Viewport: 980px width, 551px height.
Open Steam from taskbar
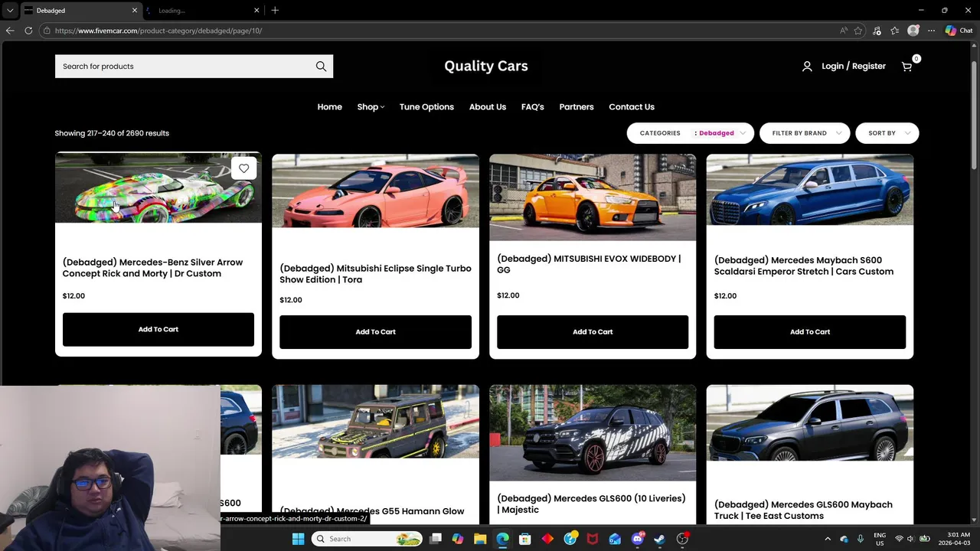(x=659, y=539)
